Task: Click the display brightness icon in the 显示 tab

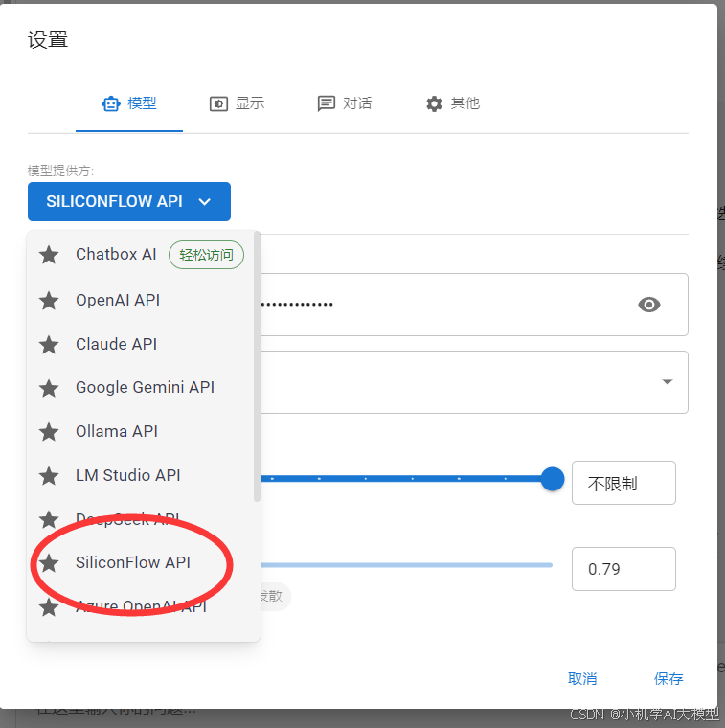Action: [218, 104]
